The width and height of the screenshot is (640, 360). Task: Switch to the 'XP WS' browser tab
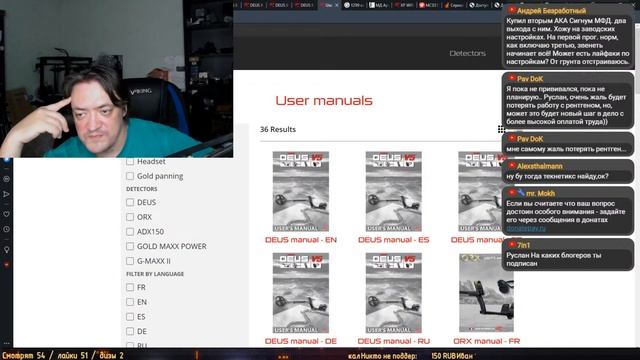pos(404,5)
